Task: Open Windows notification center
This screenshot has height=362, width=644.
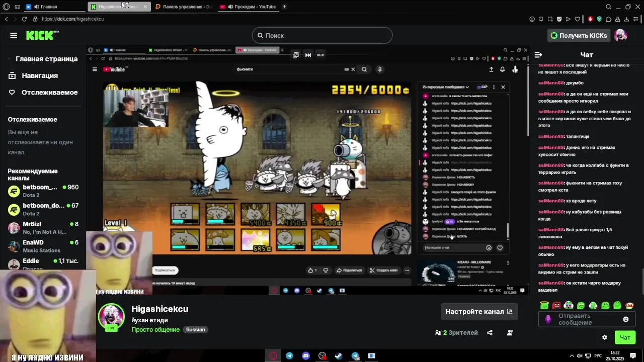Action: click(x=633, y=356)
